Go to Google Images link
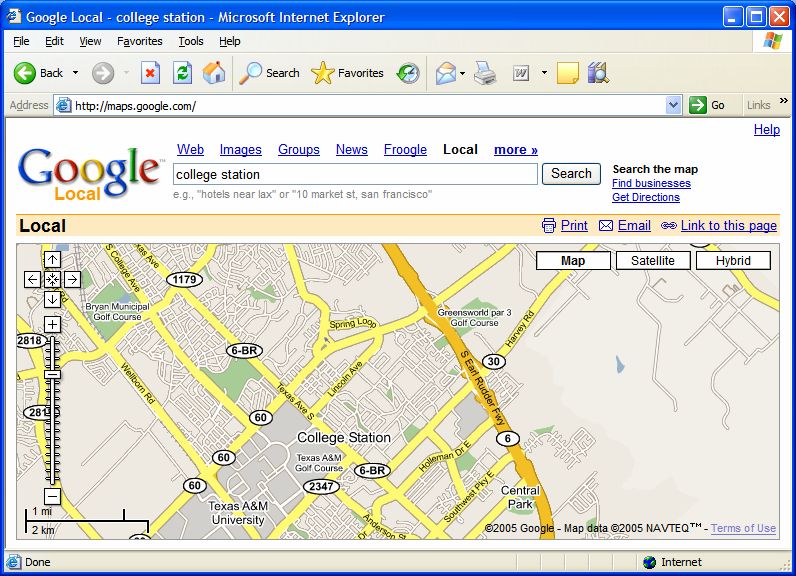Screen dimensions: 796x576 (241, 150)
